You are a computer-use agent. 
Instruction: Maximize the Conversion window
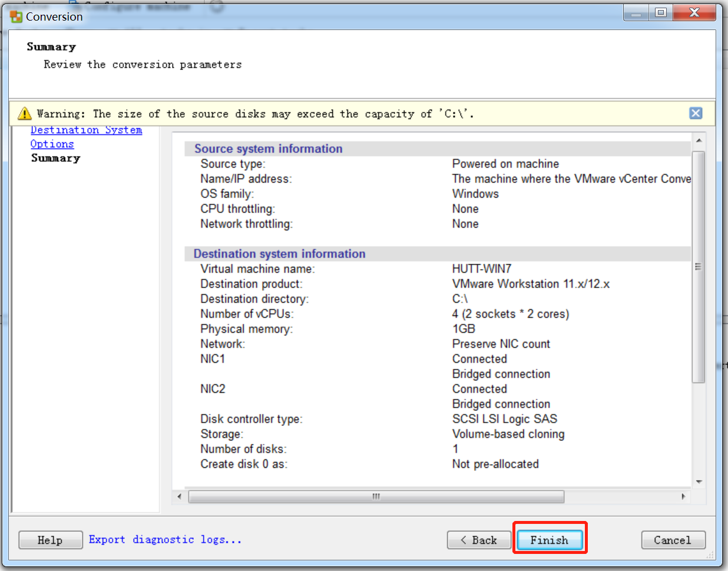661,13
